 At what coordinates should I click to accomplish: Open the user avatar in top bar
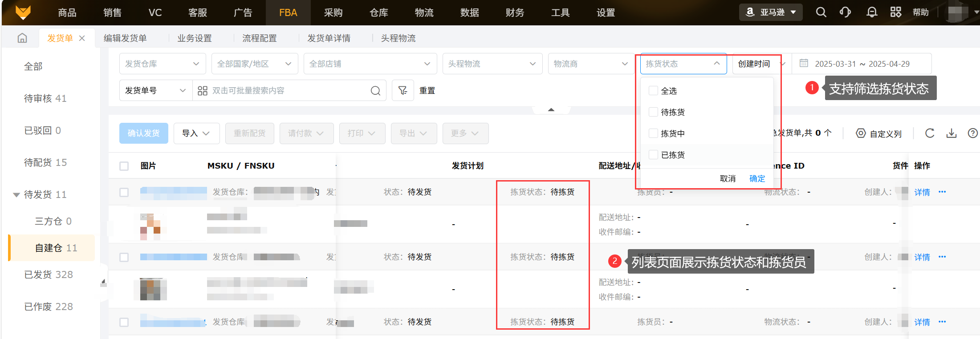[x=957, y=12]
